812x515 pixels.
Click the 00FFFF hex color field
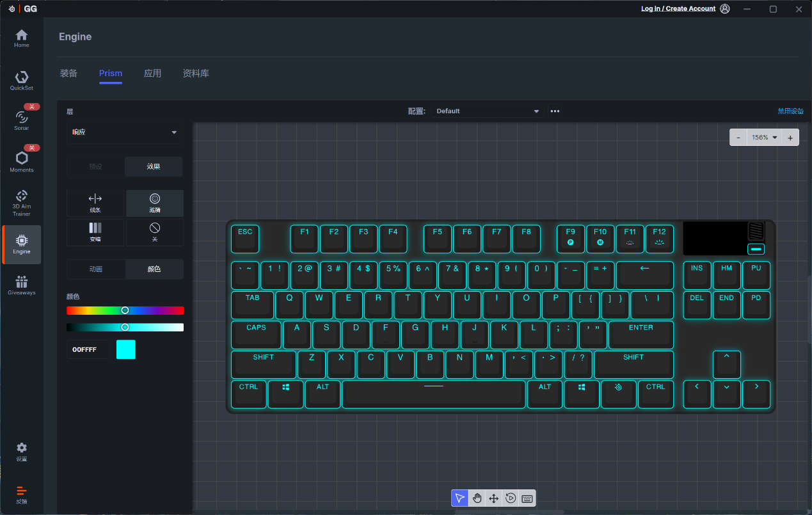88,350
